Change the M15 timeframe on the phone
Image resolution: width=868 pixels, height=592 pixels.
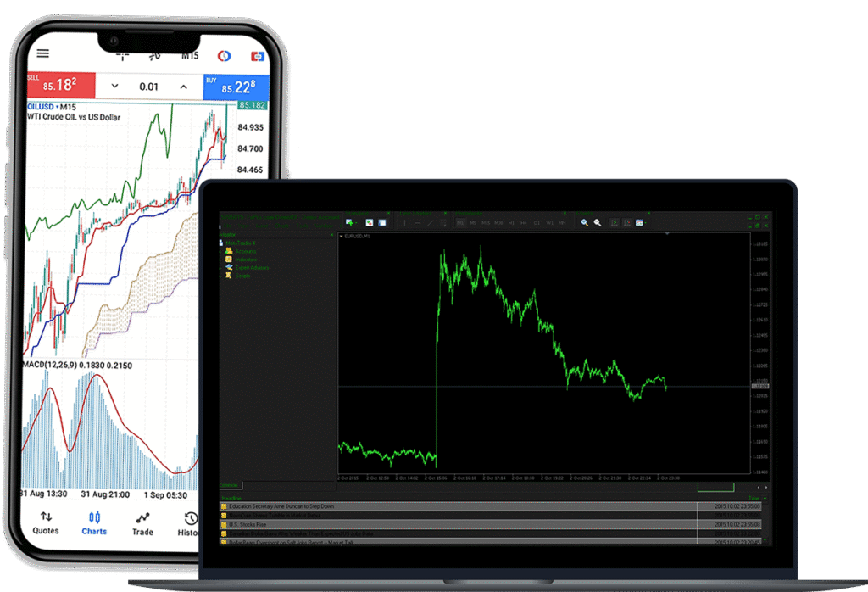point(190,55)
